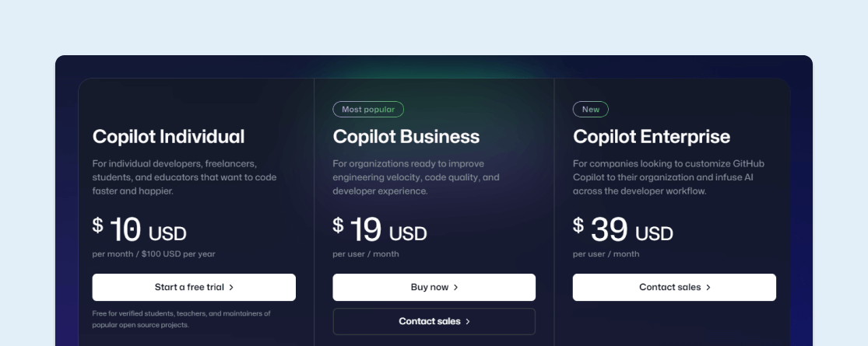Click the arrow icon in Start a free trial
This screenshot has height=346, width=868.
[231, 288]
